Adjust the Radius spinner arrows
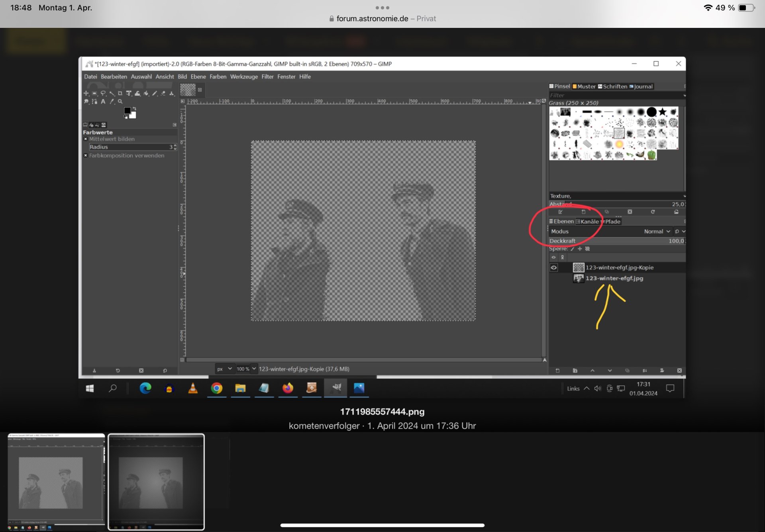765x532 pixels. click(175, 147)
